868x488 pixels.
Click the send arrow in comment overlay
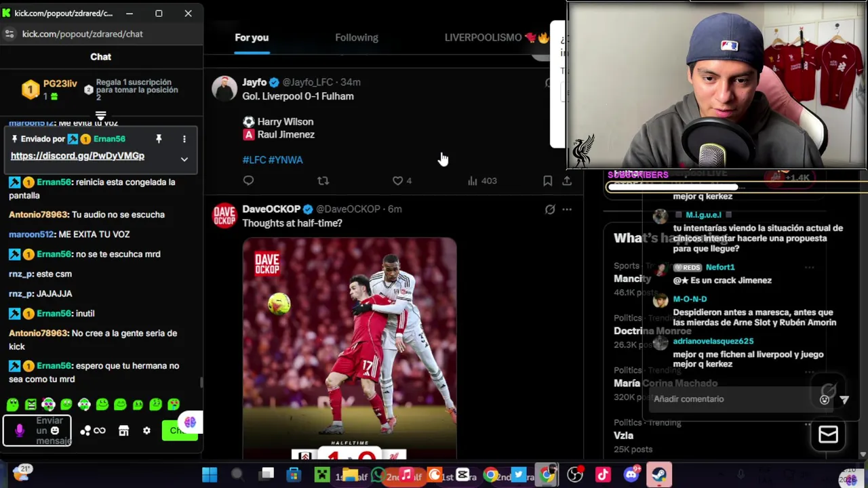(x=844, y=400)
